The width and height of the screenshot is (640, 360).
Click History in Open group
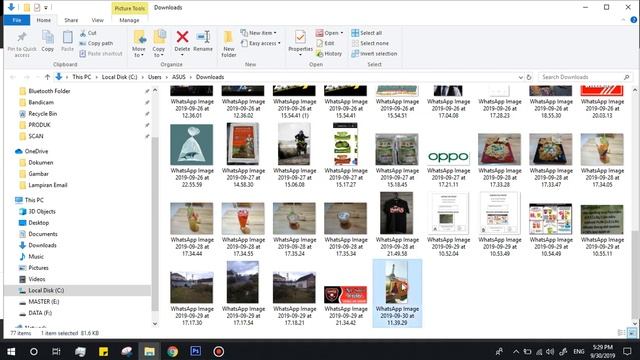(329, 53)
